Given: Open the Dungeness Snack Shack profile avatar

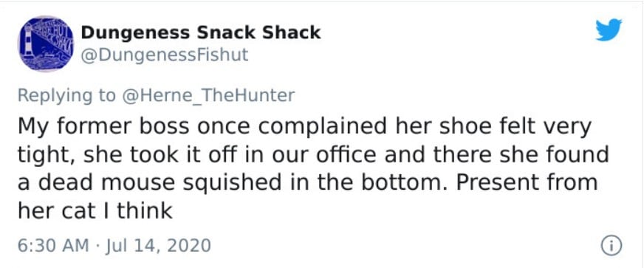Looking at the screenshot, I should 45,44.
